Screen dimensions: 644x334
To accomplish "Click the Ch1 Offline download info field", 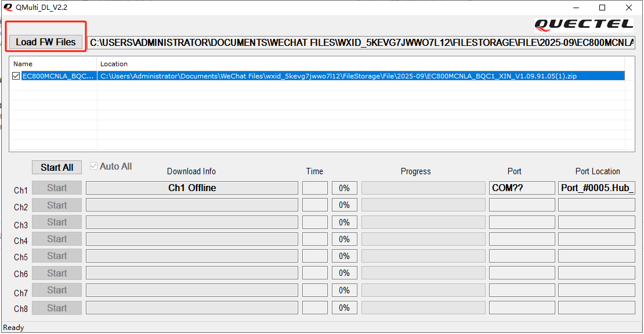I will pos(192,188).
